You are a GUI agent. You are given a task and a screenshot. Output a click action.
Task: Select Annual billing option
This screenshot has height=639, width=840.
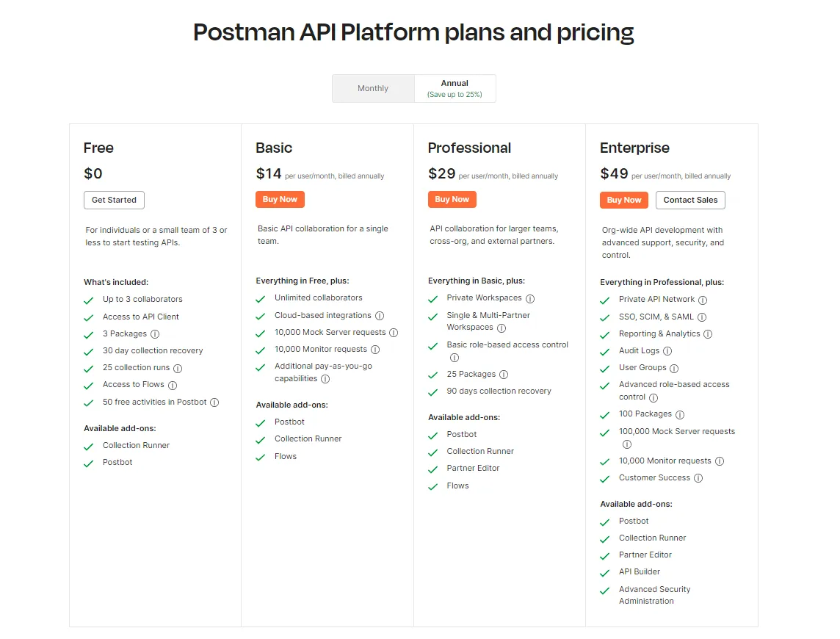tap(455, 88)
